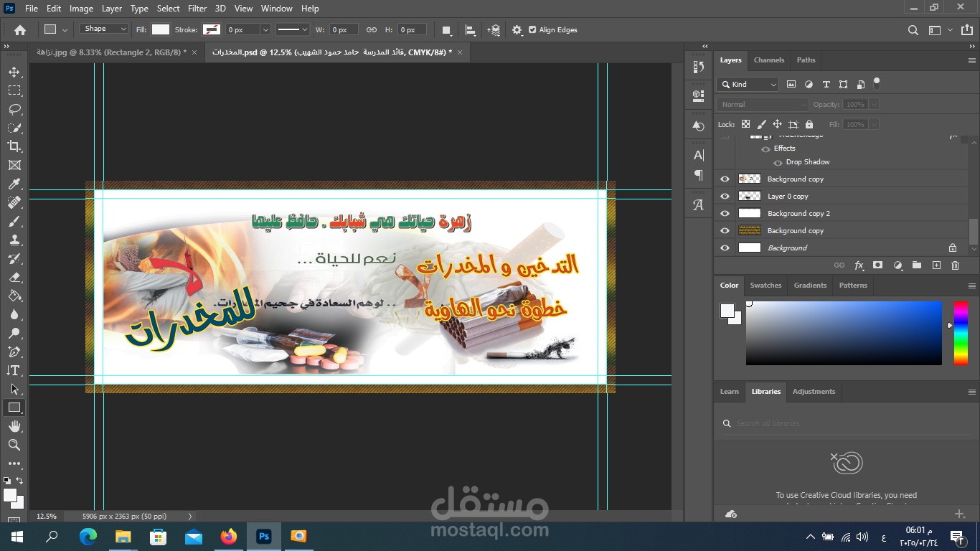Click the shape width W field
This screenshot has height=551, width=980.
tap(343, 30)
